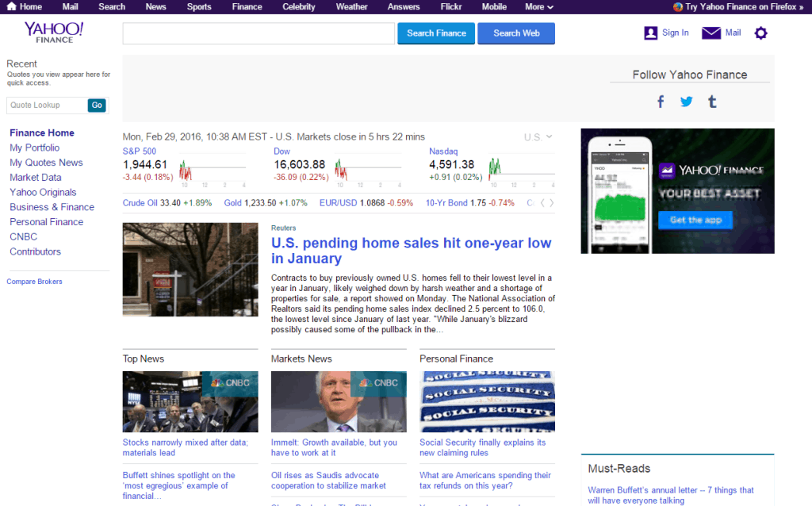Click the Home icon in top bar

[x=11, y=6]
